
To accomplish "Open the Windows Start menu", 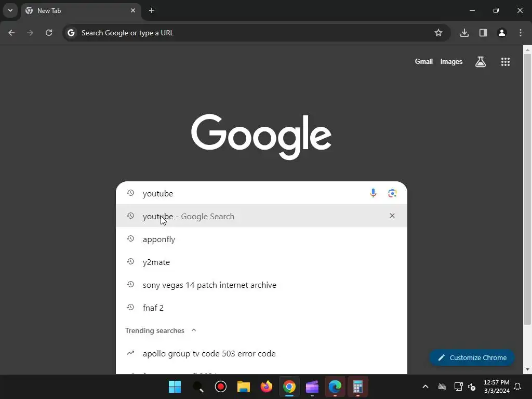I will 175,387.
